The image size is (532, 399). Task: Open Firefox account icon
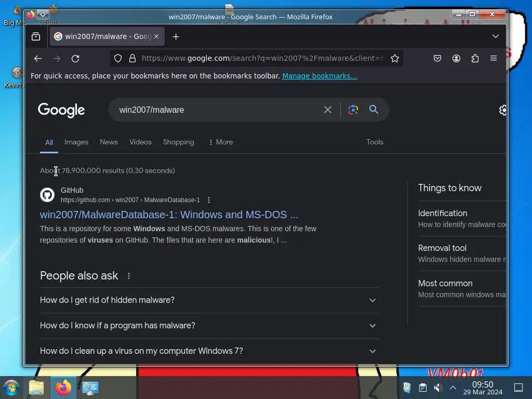[456, 58]
